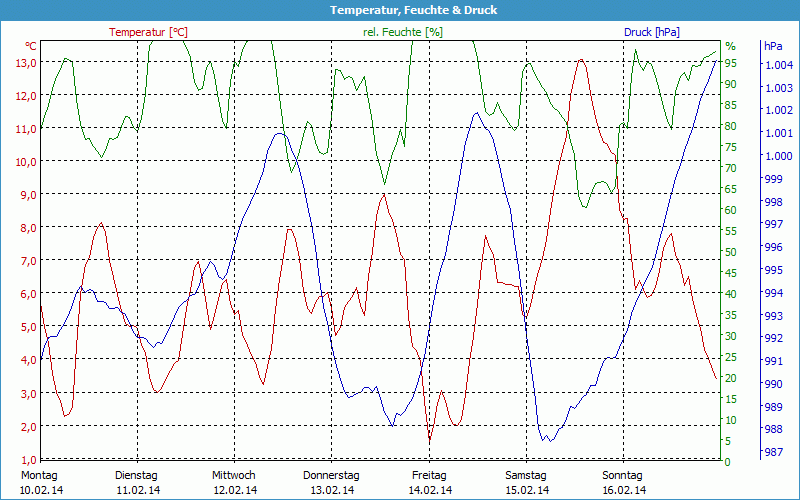
Task: Click the '2,0' temperature axis value
Action: click(x=28, y=427)
